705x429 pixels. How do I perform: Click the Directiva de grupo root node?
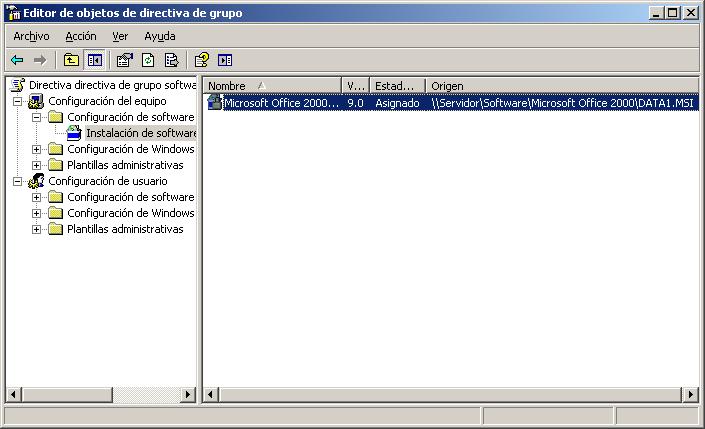coord(110,86)
